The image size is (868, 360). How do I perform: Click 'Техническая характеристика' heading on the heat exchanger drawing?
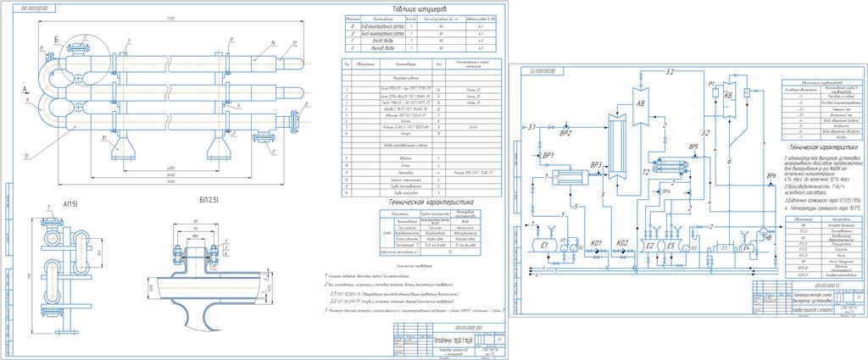430,203
